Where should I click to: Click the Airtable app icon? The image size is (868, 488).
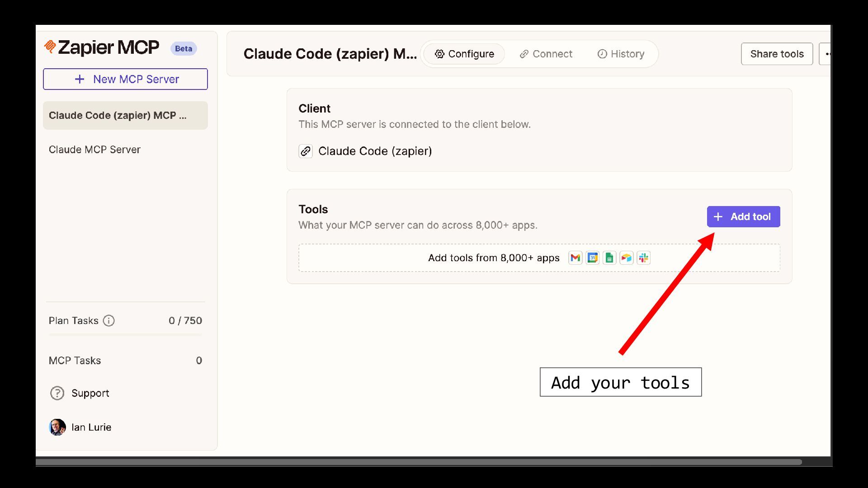coord(627,258)
